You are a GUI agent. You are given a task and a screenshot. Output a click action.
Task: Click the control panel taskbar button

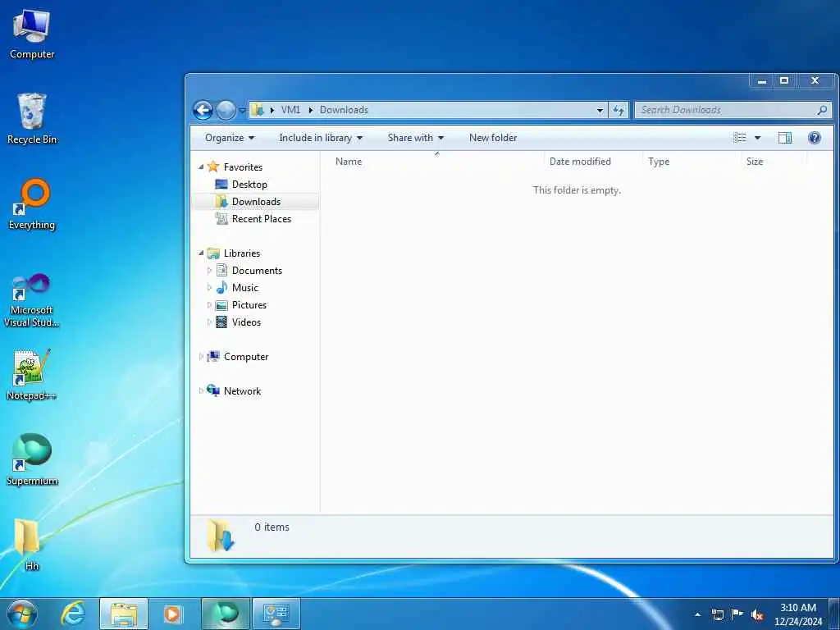click(x=276, y=614)
